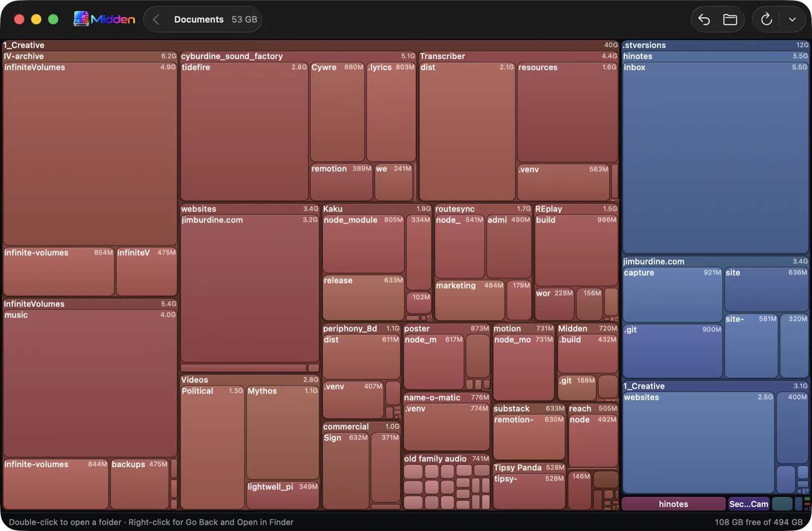Click the release 633M block

pyautogui.click(x=363, y=298)
